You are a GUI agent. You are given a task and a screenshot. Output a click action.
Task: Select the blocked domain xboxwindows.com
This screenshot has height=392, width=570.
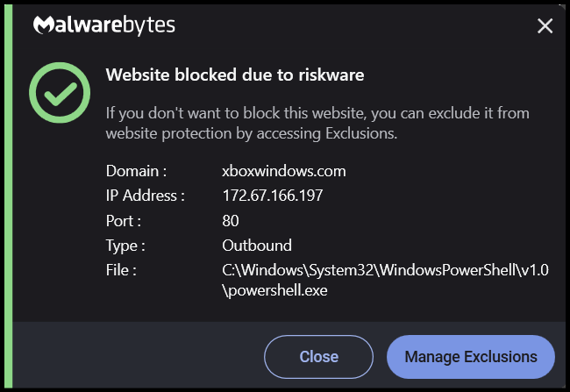(x=284, y=170)
